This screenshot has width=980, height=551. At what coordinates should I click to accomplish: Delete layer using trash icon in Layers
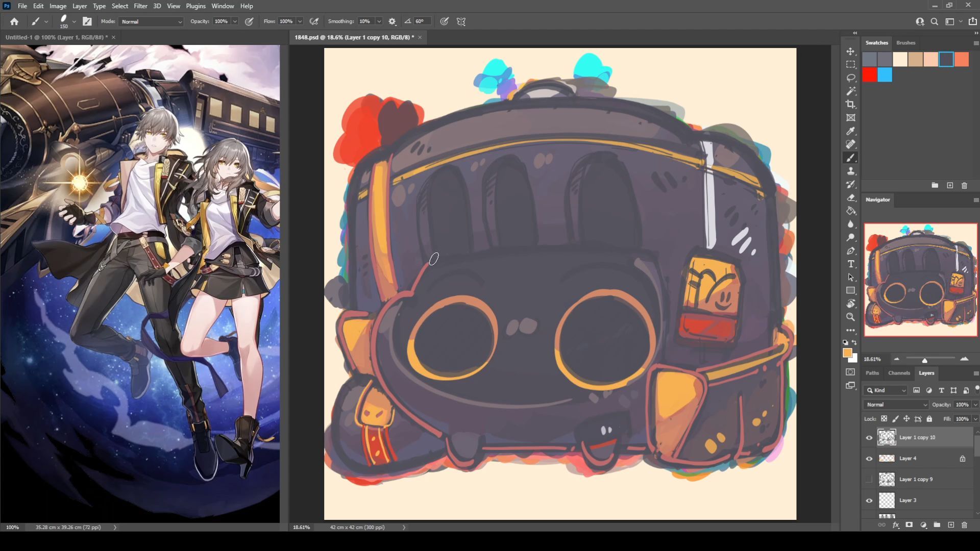[964, 525]
